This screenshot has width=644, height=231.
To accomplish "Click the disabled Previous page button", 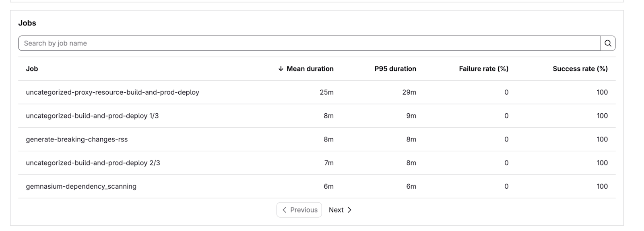I will (299, 210).
